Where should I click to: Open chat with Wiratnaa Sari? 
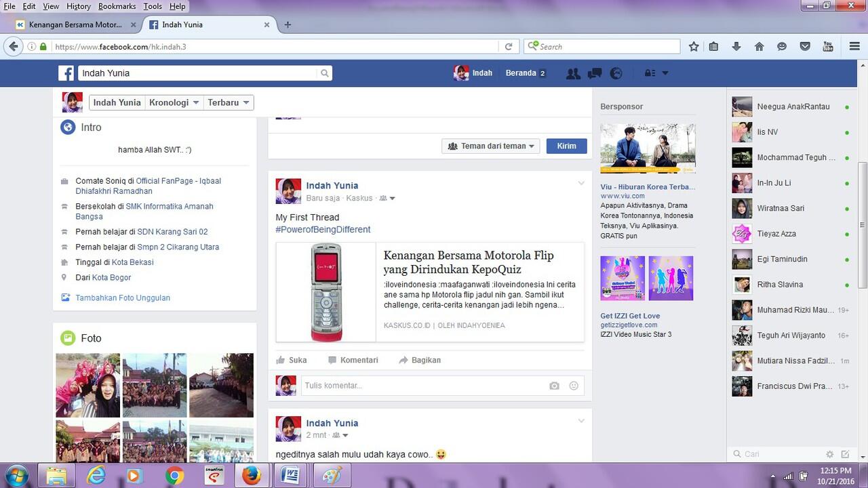(x=790, y=208)
